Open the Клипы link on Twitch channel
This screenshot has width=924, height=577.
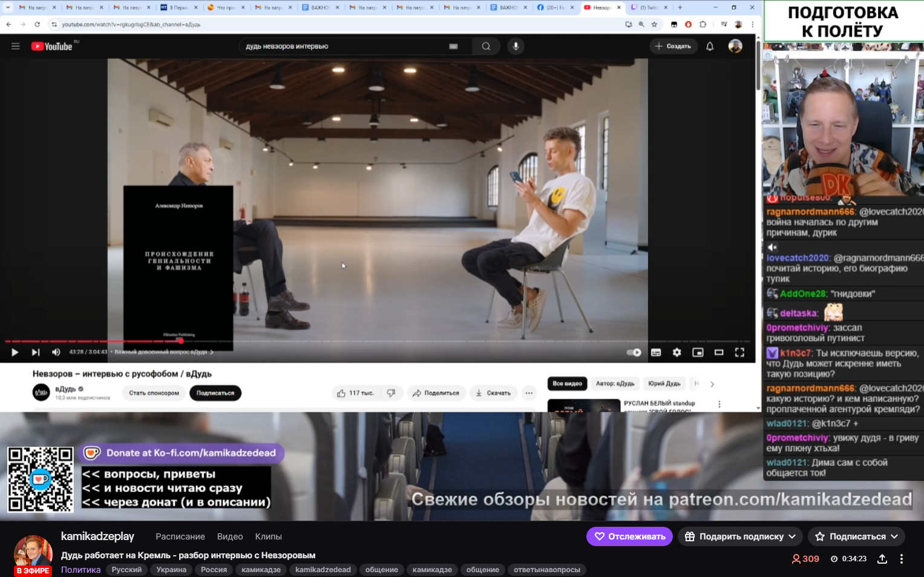click(x=269, y=536)
